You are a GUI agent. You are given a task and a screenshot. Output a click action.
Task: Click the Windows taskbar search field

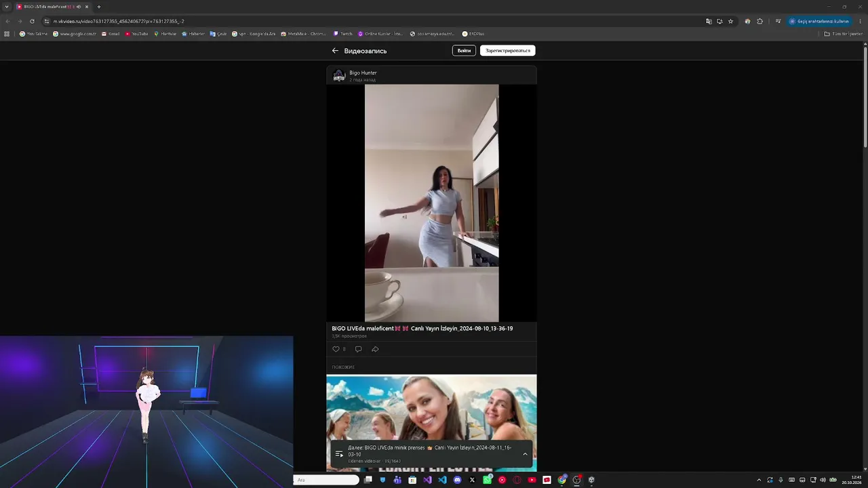[327, 480]
